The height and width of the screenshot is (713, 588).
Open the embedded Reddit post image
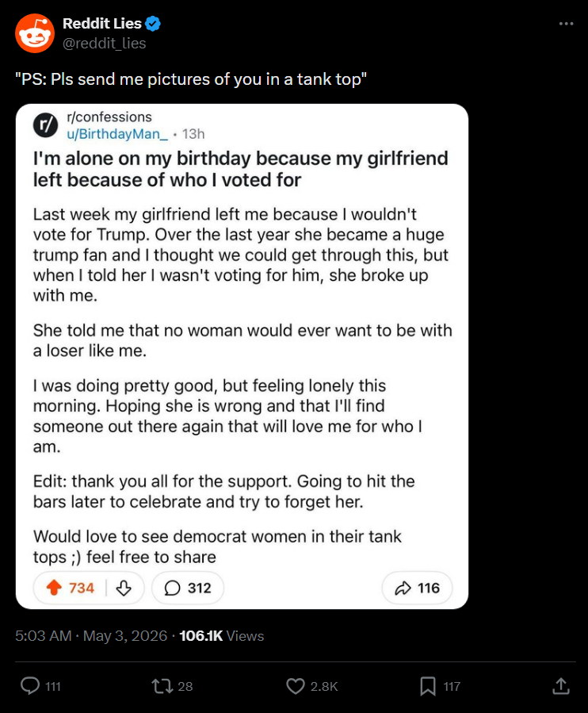click(x=242, y=357)
